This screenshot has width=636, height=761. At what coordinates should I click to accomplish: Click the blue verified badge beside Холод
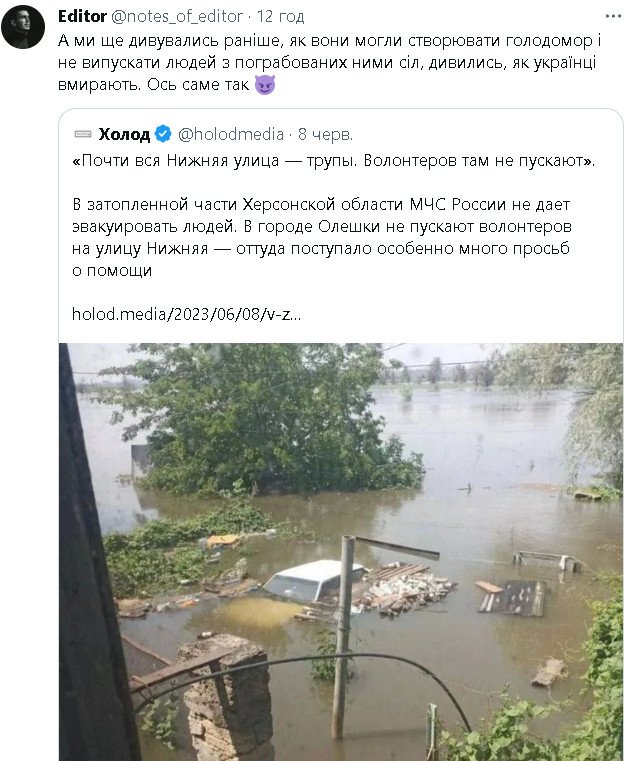[163, 134]
